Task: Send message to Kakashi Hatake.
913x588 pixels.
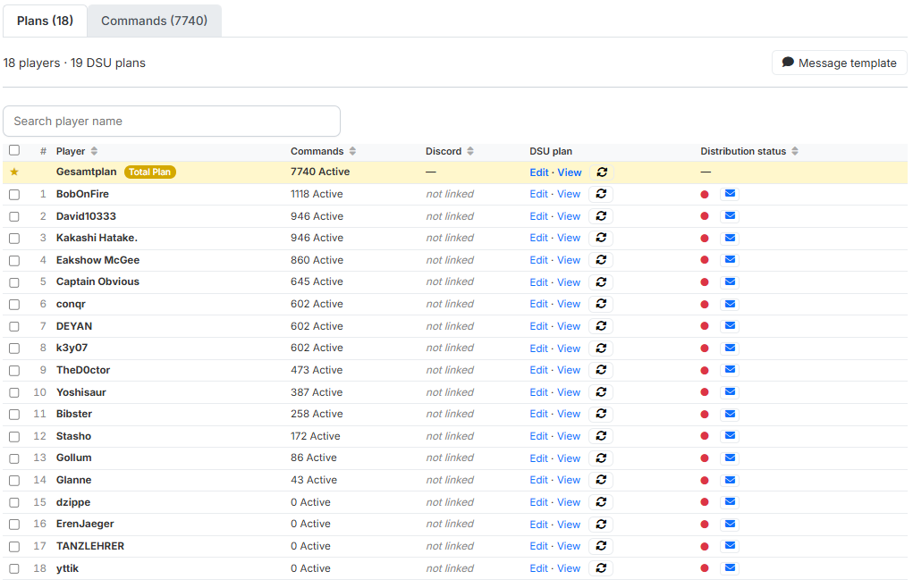Action: tap(730, 238)
